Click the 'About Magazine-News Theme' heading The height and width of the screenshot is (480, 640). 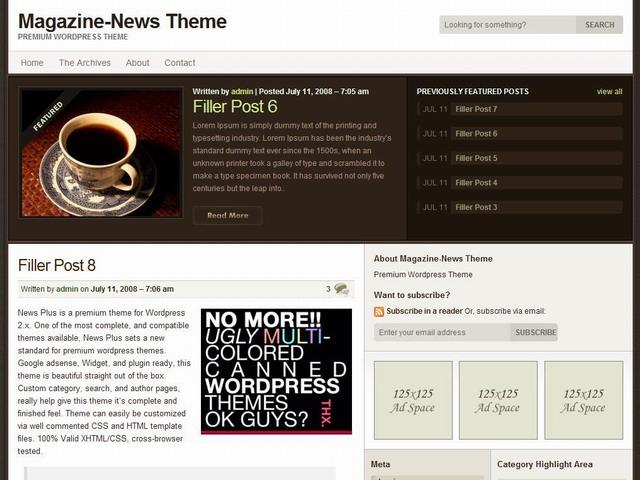click(433, 259)
